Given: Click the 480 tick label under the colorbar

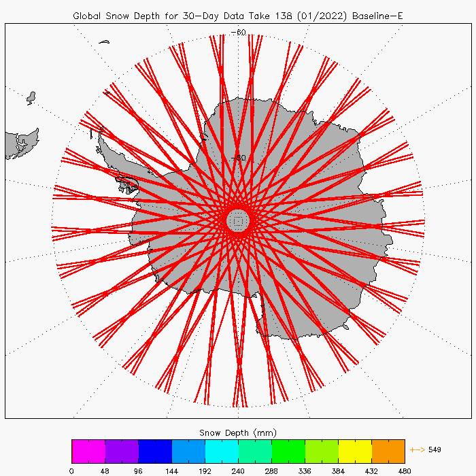Looking at the screenshot, I should (405, 469).
